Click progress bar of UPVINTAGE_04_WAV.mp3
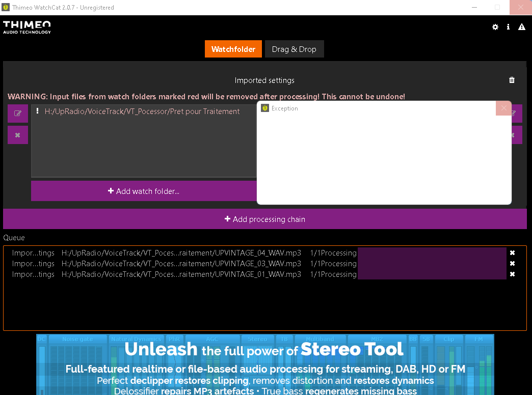Viewport: 532px width, 395px height. click(432, 253)
